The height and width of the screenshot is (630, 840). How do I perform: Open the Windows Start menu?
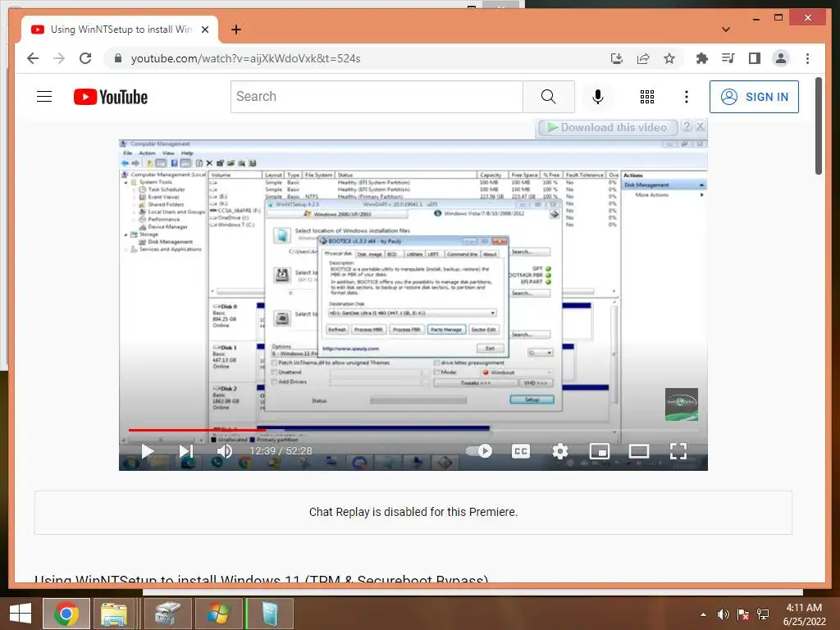[x=20, y=614]
